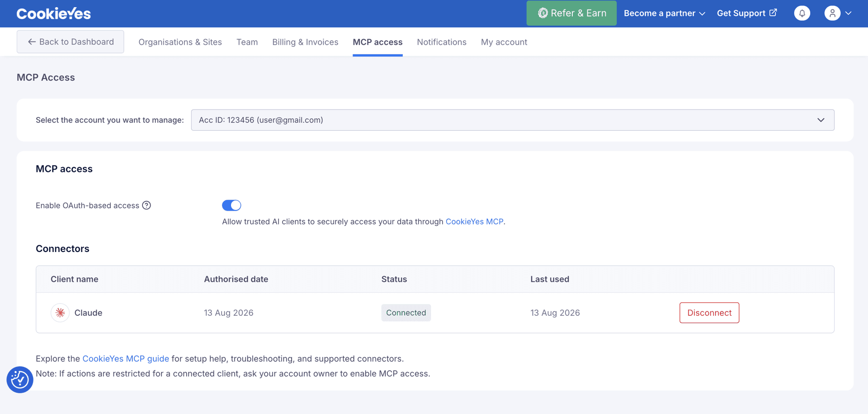Expand the Become a partner menu
Image resolution: width=868 pixels, height=414 pixels.
click(x=665, y=13)
